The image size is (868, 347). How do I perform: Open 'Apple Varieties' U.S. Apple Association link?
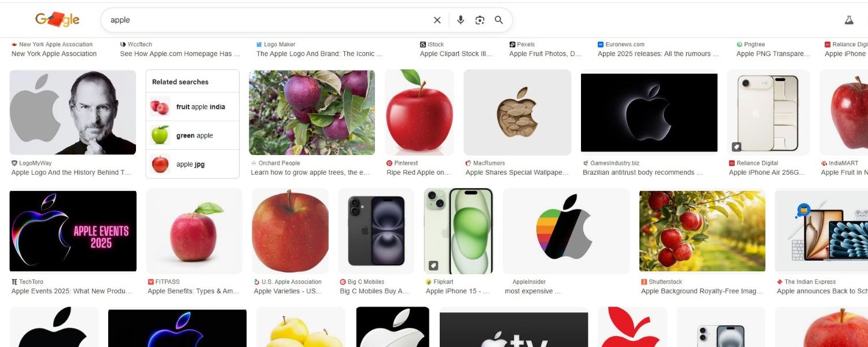click(x=288, y=291)
